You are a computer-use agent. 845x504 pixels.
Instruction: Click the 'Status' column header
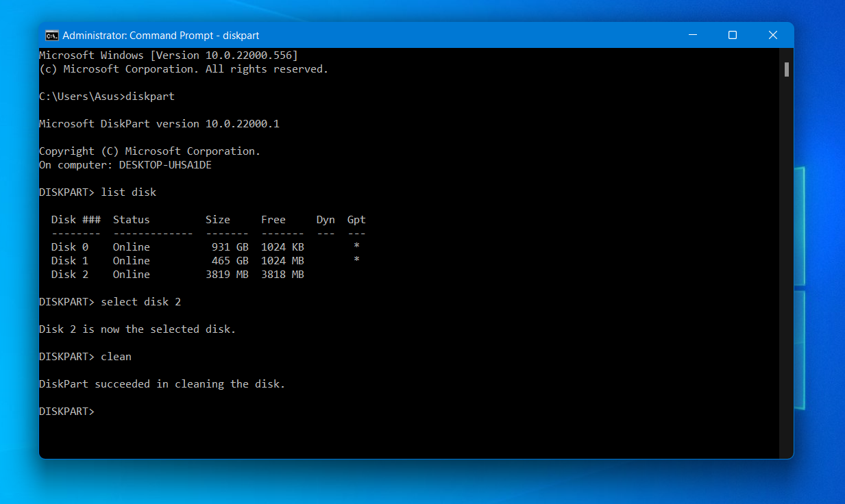click(132, 220)
